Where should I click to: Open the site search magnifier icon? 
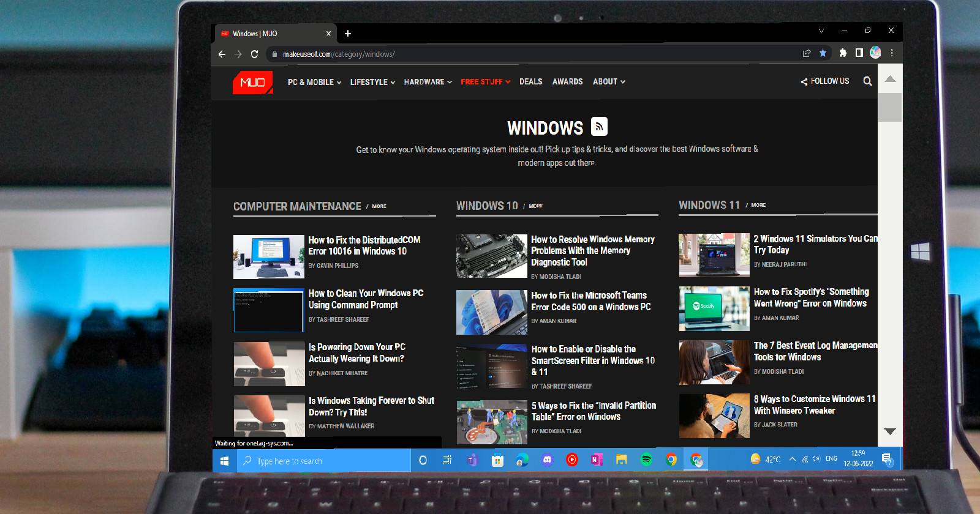click(867, 81)
